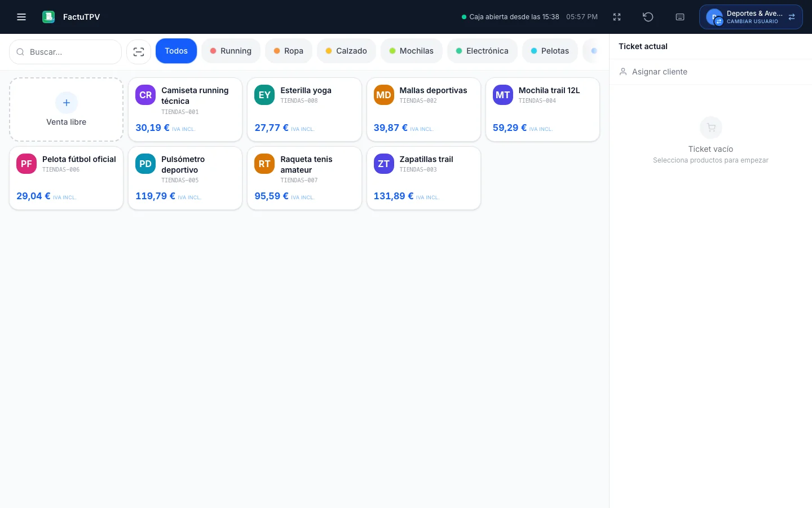
Task: Click the 95,59 € price
Action: coord(271,196)
